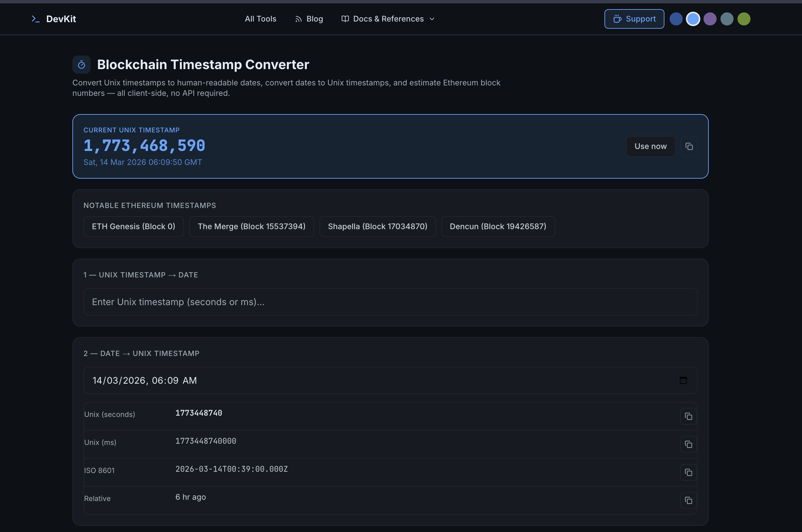Open the All Tools menu

[x=260, y=19]
